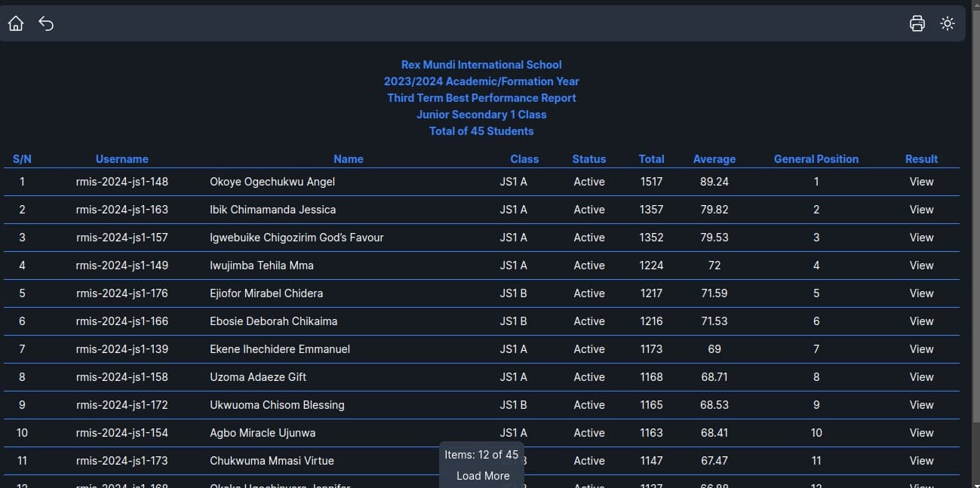View Igwebuike Chigozirim God's Favour result
Screen dimensions: 980x488
click(x=921, y=238)
